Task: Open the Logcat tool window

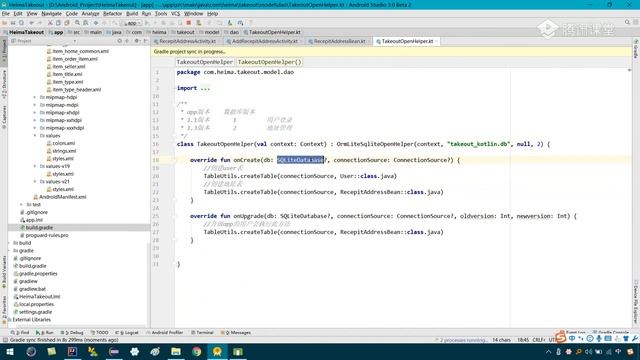Action: coord(127,333)
